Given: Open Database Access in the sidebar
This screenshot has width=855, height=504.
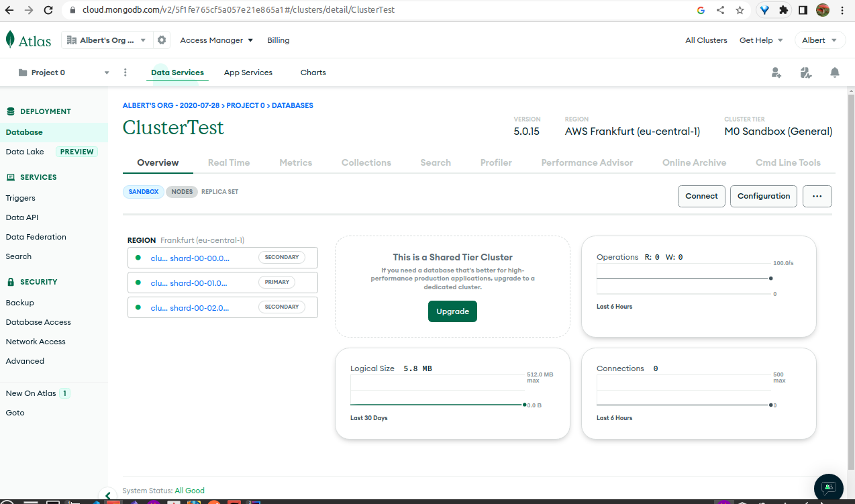Looking at the screenshot, I should [x=38, y=322].
